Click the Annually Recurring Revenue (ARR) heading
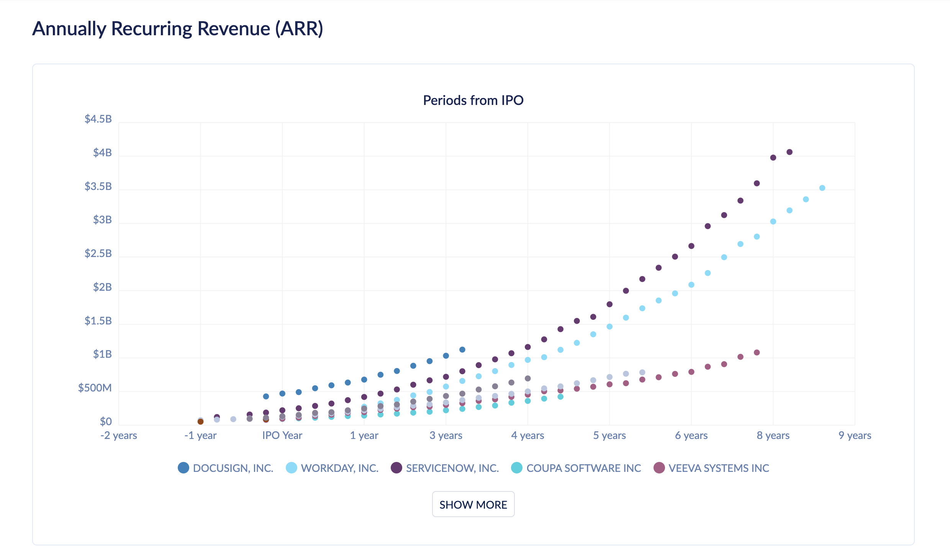This screenshot has width=950, height=560. click(x=178, y=28)
